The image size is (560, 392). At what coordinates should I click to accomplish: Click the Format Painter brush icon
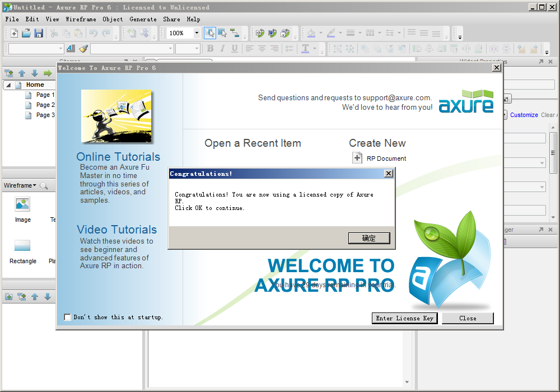83,49
